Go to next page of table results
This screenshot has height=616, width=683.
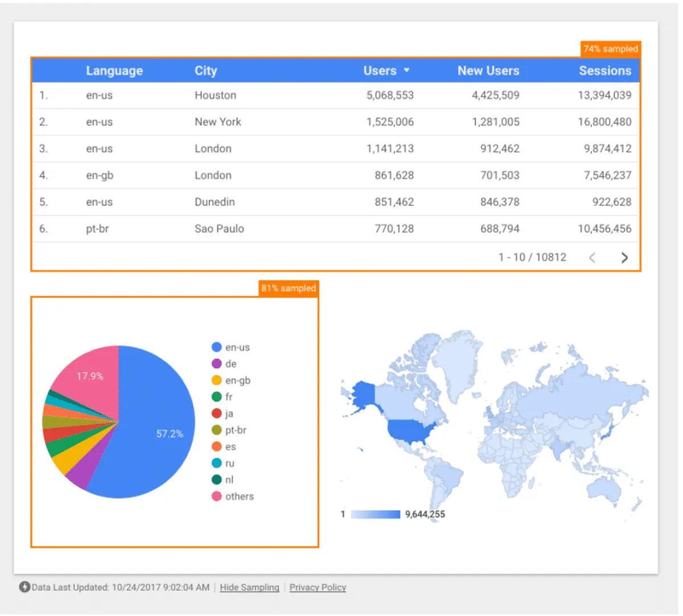[x=624, y=258]
